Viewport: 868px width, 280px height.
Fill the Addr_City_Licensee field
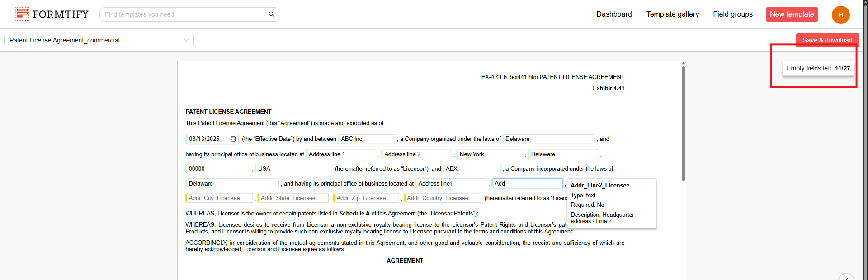(x=219, y=198)
